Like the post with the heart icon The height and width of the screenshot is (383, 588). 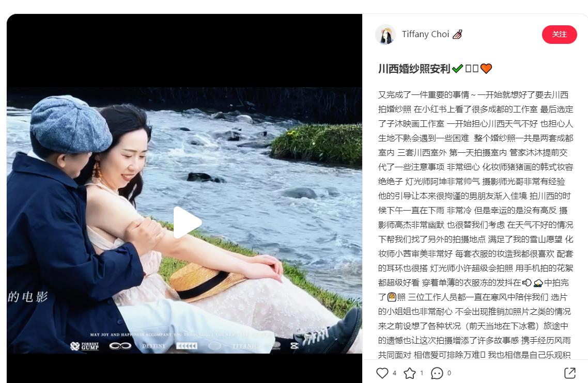382,373
